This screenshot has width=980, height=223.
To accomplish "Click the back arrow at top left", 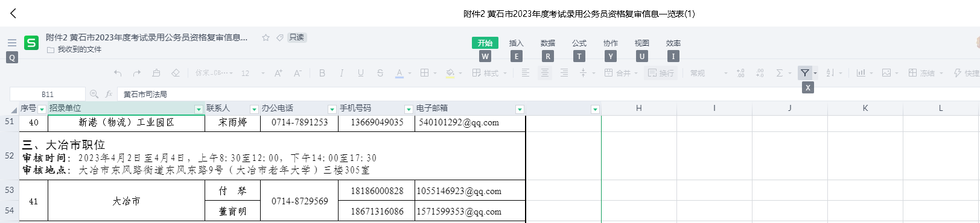I will [x=13, y=13].
